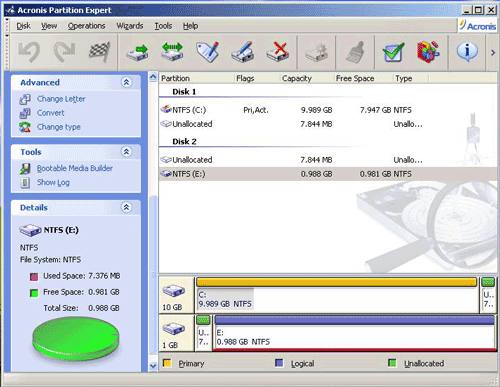
Task: Click the Undo toolbar icon
Action: point(29,52)
